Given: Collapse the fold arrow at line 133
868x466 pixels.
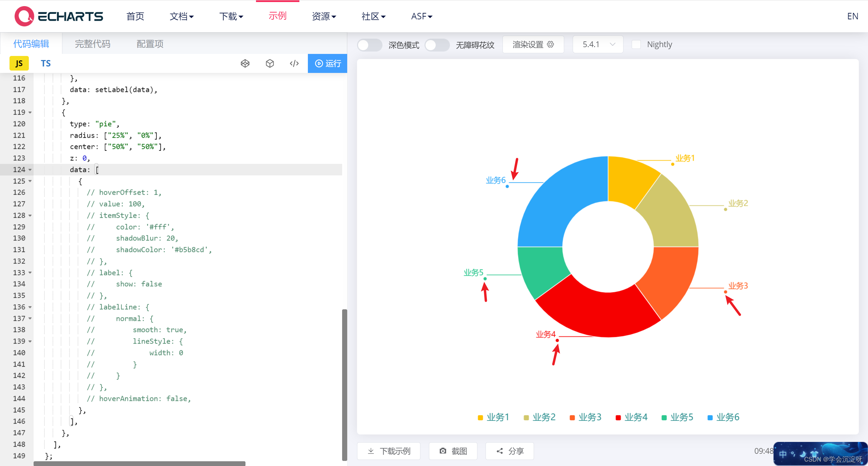Looking at the screenshot, I should [30, 273].
